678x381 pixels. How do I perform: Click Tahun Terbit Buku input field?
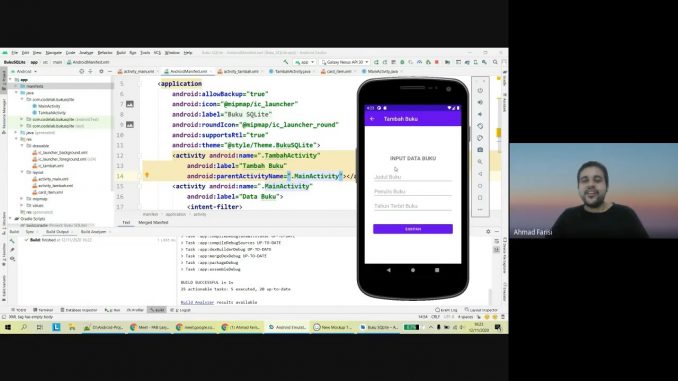tap(413, 206)
